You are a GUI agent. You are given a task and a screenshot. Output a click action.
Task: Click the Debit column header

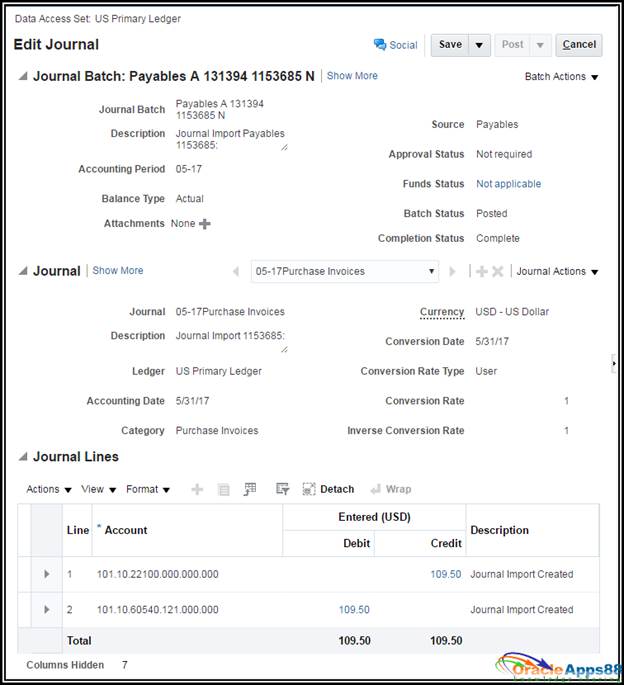coord(329,543)
